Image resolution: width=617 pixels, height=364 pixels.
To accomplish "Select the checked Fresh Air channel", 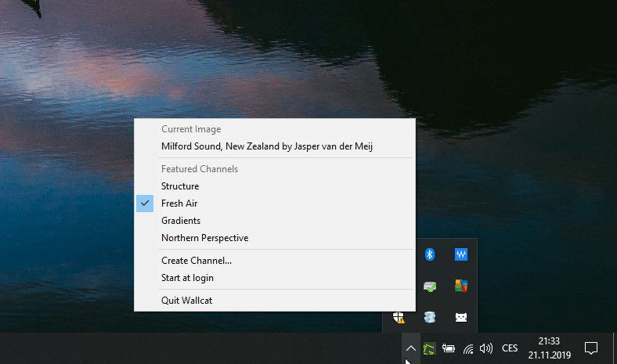I will point(275,204).
